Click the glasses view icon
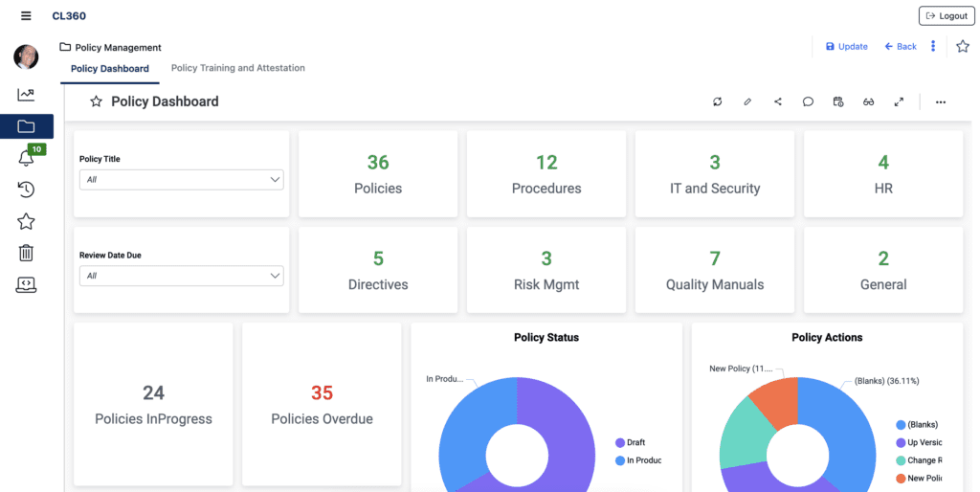Viewport: 980px width, 492px height. 869,101
